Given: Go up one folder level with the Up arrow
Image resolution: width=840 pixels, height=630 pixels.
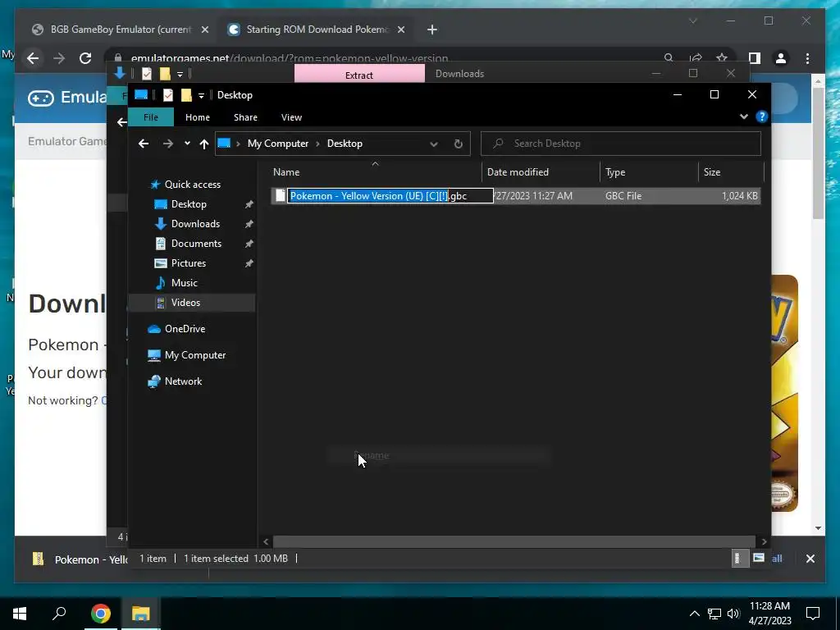Looking at the screenshot, I should tap(204, 144).
